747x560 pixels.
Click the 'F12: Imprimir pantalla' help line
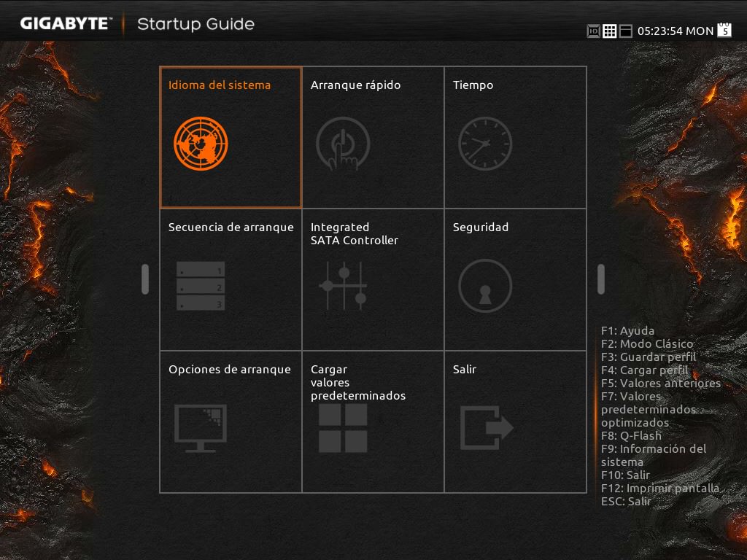click(659, 488)
